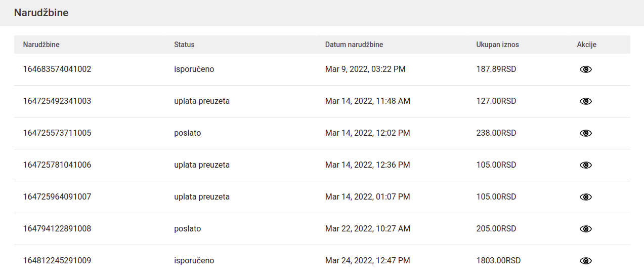Click date Mar 22, 2022, 10:27 AM
The image size is (644, 276).
click(x=367, y=229)
